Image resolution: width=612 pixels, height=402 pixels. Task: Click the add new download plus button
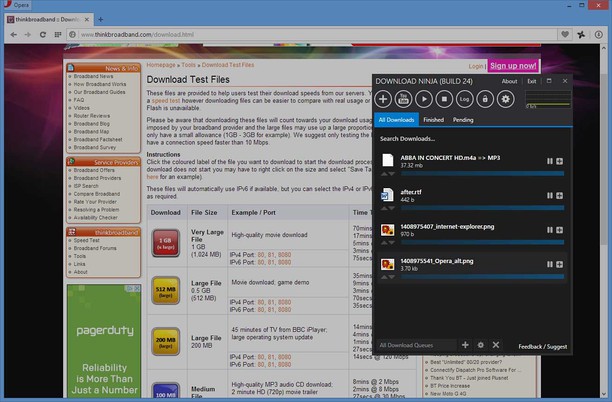[383, 99]
